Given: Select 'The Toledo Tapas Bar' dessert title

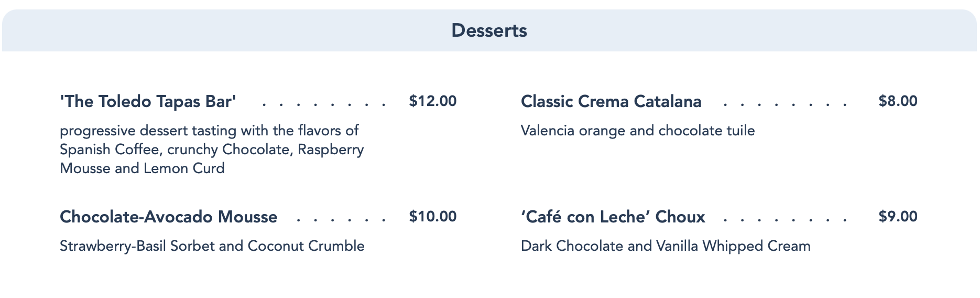Looking at the screenshot, I should point(148,101).
